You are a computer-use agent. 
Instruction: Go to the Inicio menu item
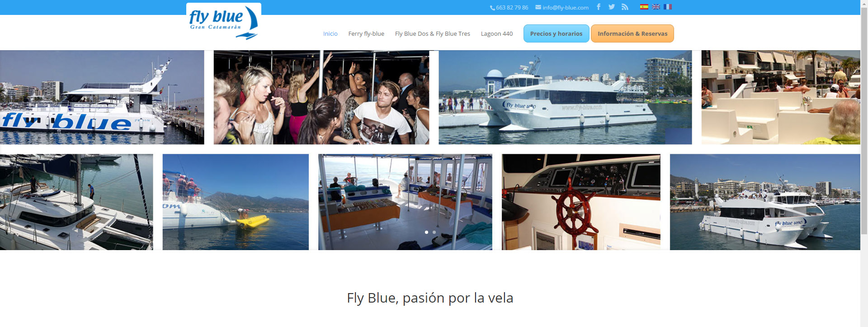pos(330,33)
